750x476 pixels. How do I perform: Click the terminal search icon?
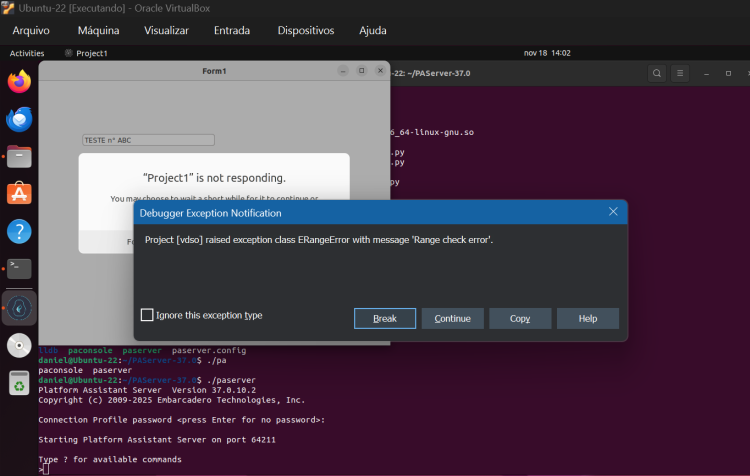pos(657,73)
